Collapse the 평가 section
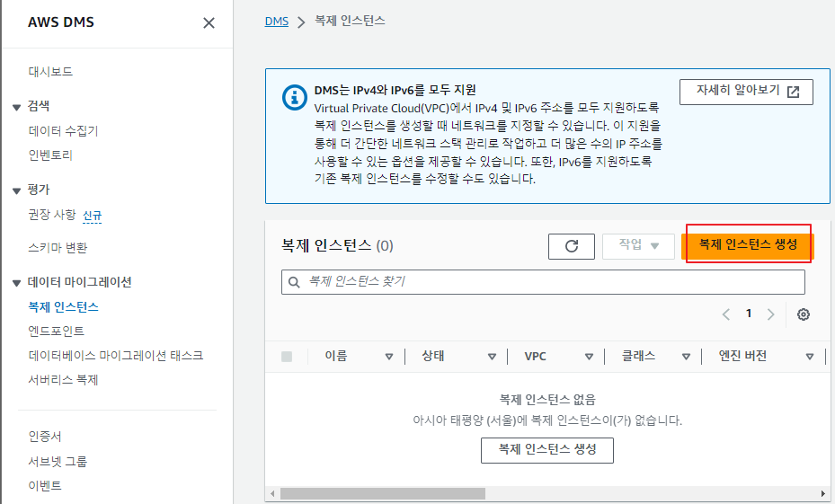835x504 pixels. [16, 190]
